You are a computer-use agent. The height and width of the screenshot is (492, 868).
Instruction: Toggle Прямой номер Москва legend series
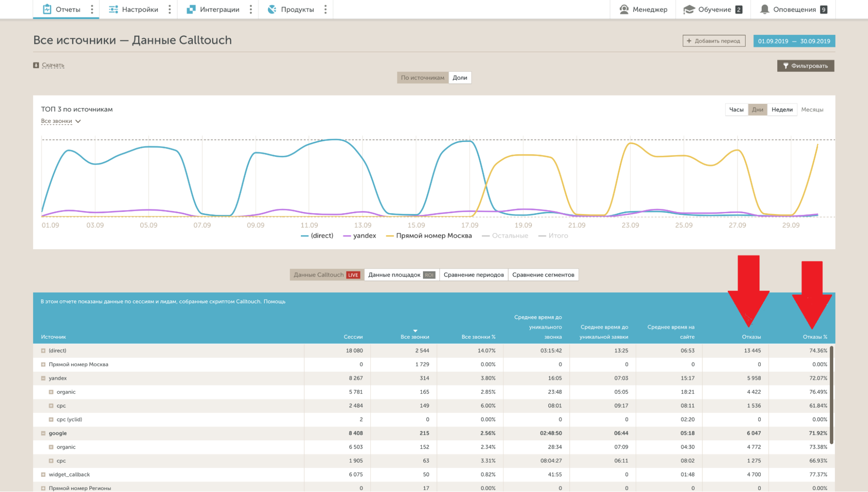coord(429,236)
